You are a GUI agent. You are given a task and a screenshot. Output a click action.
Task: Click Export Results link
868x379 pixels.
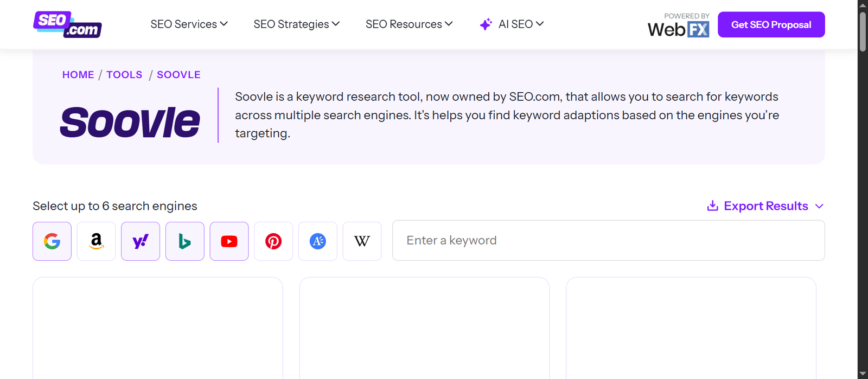(x=765, y=206)
